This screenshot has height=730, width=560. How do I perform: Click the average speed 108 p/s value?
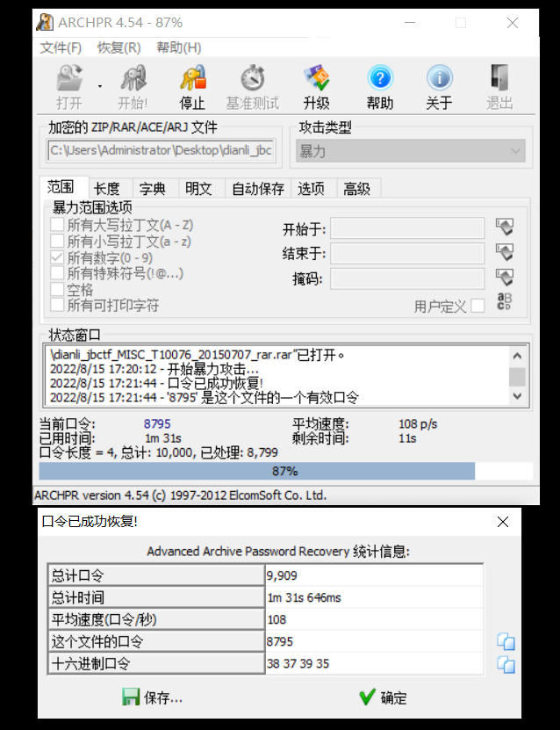coord(418,423)
